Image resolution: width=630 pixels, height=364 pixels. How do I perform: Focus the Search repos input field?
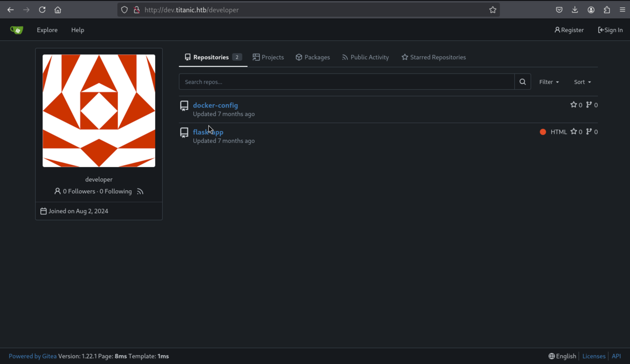click(346, 82)
